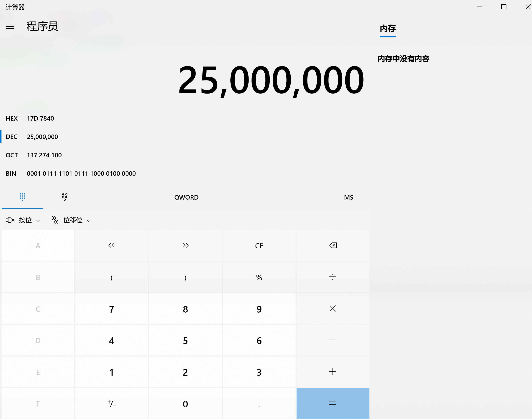Screen dimensions: 532x419
Task: Click the MS memory store button
Action: pyautogui.click(x=348, y=197)
